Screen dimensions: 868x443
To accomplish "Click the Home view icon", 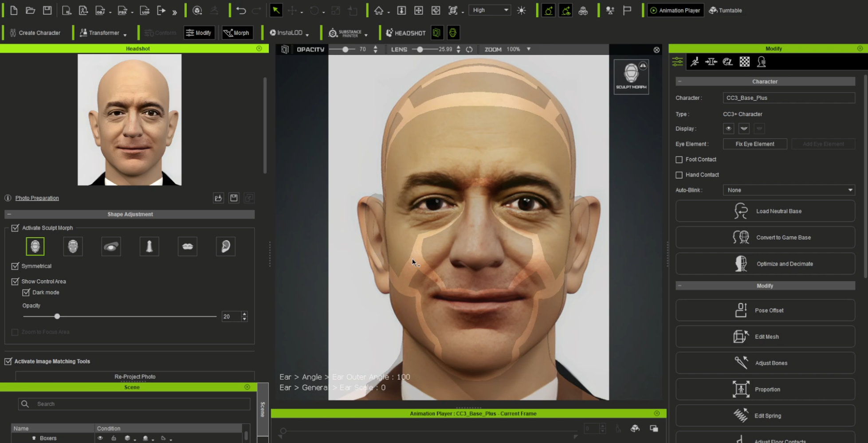I will click(379, 10).
